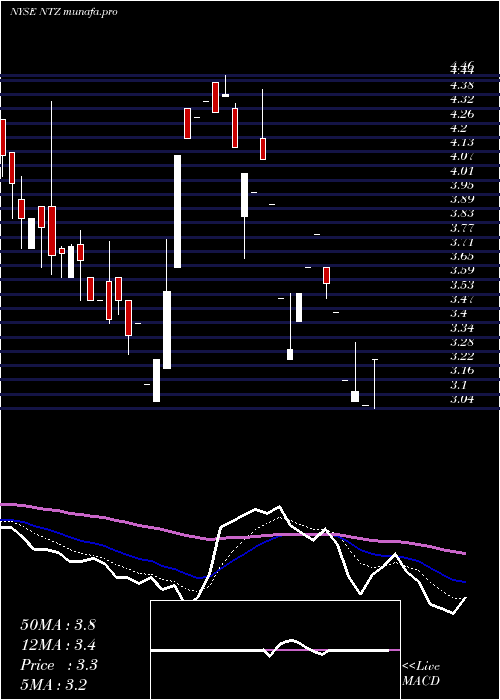500x700 pixels.
Task: Click the '12MA : 3.4' readout
Action: (x=58, y=645)
